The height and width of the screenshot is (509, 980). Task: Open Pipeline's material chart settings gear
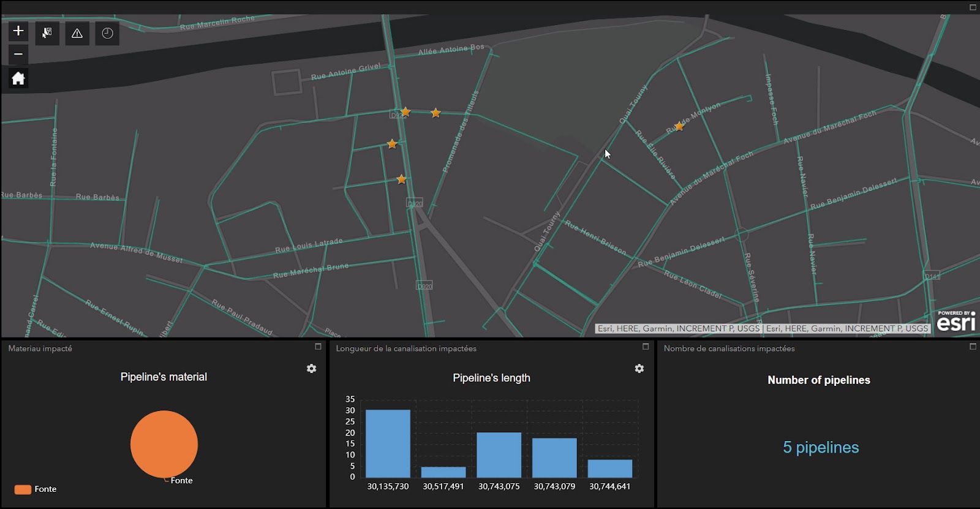pyautogui.click(x=311, y=368)
